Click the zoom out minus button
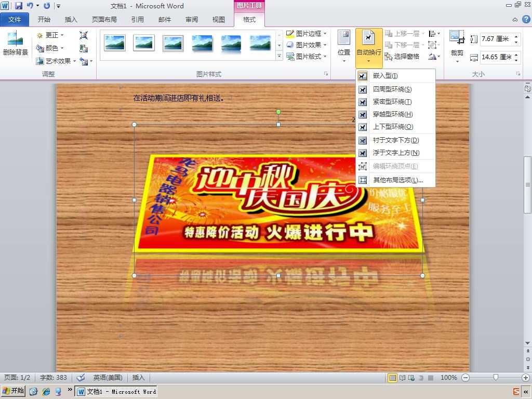 (465, 378)
